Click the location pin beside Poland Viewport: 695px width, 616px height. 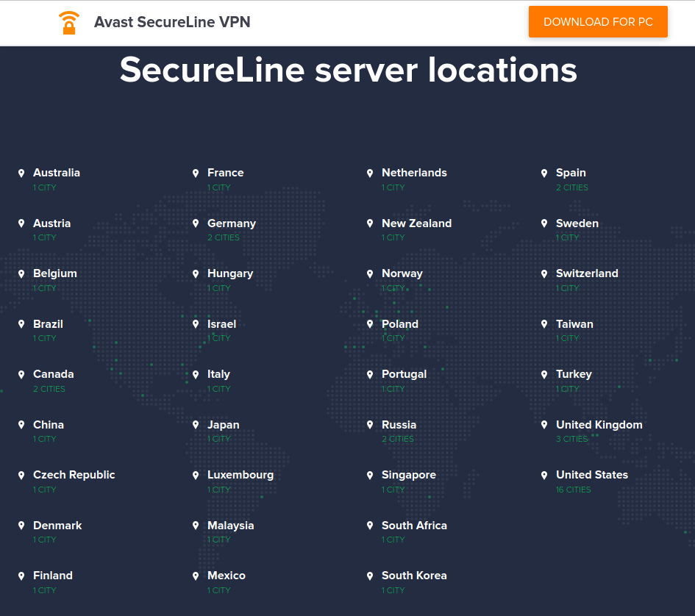coord(370,324)
